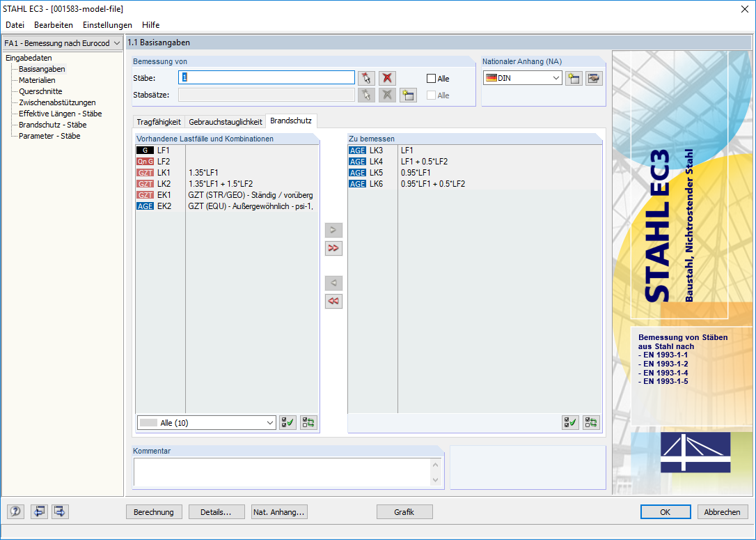The image size is (756, 540).
Task: Select LK2 1.35*LF1 + 1.5*LF2 row
Action: tap(227, 183)
